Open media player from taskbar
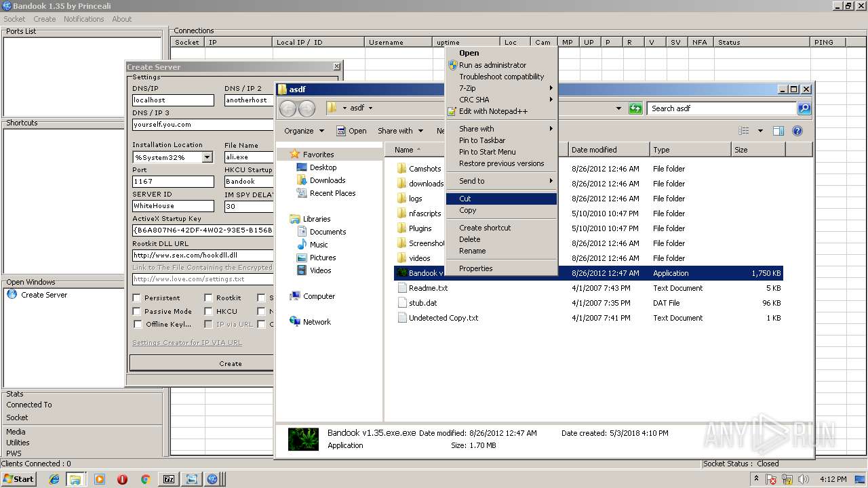This screenshot has width=868, height=488. click(x=100, y=479)
